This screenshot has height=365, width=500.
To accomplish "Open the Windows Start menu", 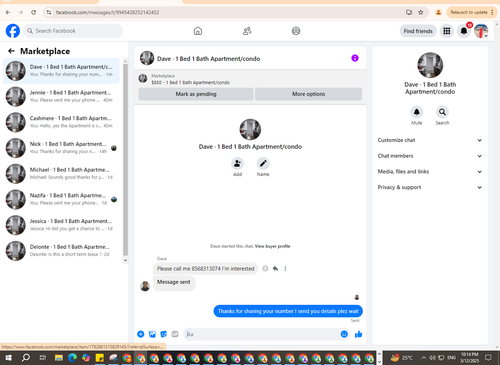I will 9,358.
